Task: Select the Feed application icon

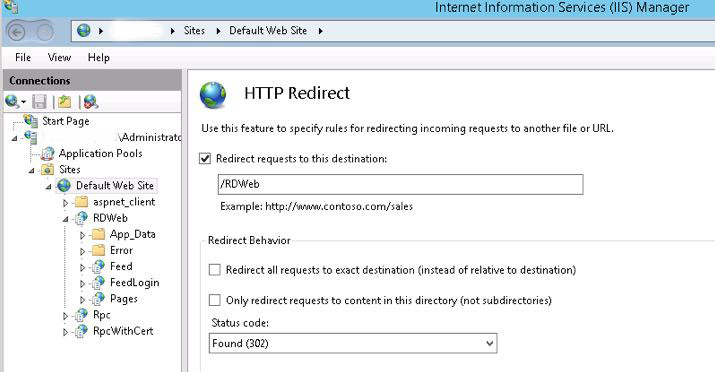Action: coord(98,267)
